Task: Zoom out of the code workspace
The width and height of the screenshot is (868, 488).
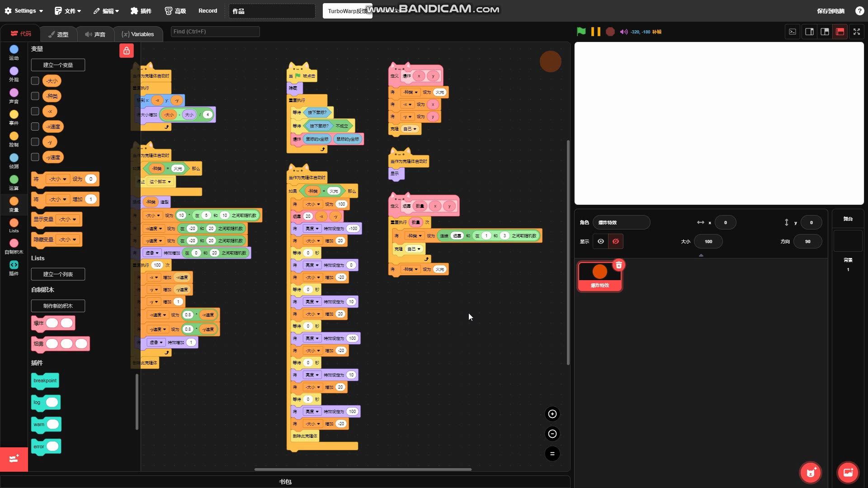Action: 552,434
